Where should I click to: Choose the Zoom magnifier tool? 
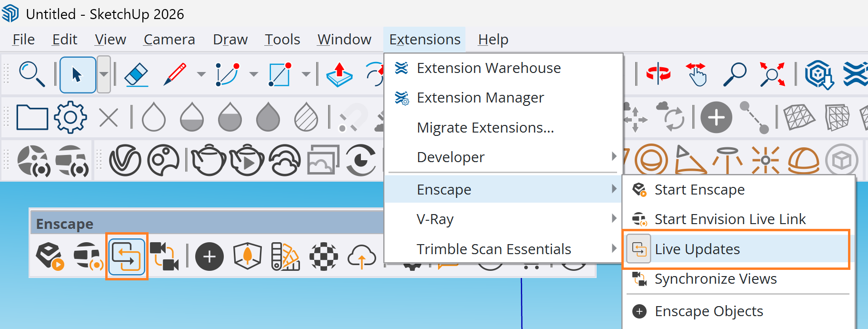[735, 74]
